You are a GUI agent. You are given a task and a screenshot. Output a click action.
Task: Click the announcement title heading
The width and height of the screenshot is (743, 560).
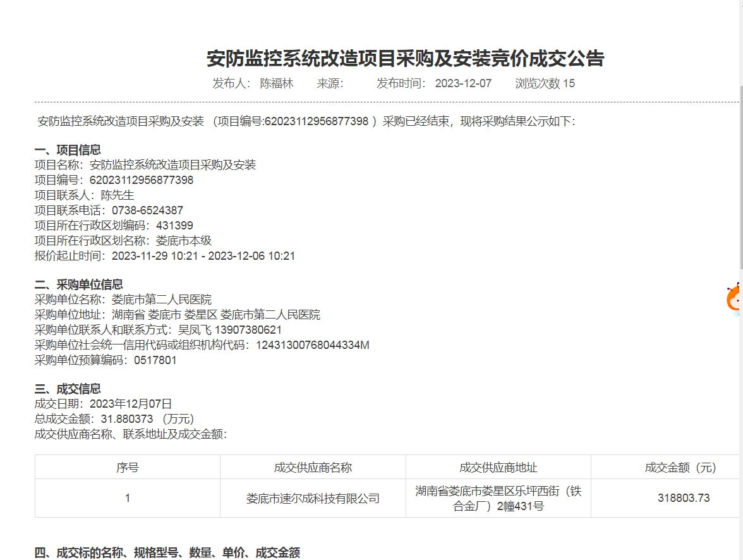click(405, 58)
